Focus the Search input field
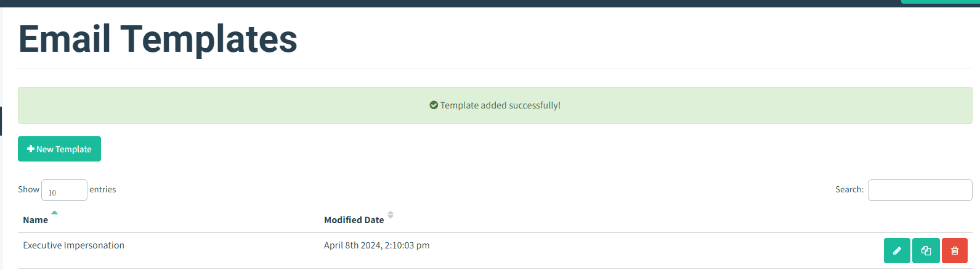 pos(920,190)
